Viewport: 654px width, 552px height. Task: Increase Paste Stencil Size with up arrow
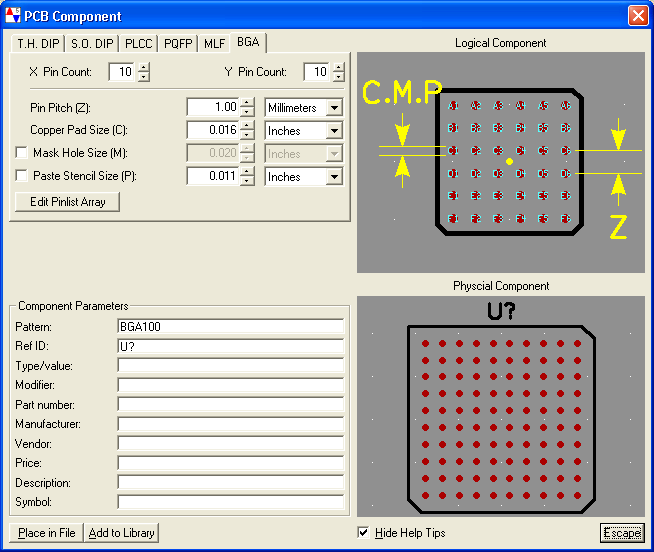click(x=247, y=171)
